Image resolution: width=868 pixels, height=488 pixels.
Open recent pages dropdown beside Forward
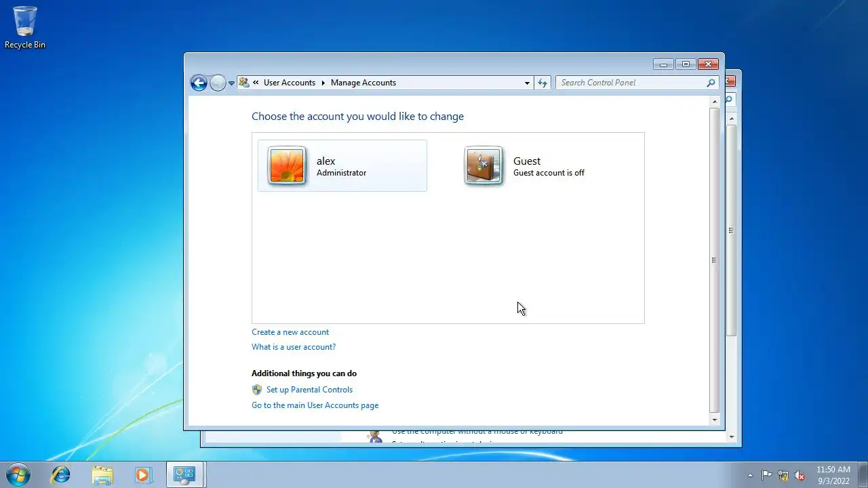tap(231, 83)
